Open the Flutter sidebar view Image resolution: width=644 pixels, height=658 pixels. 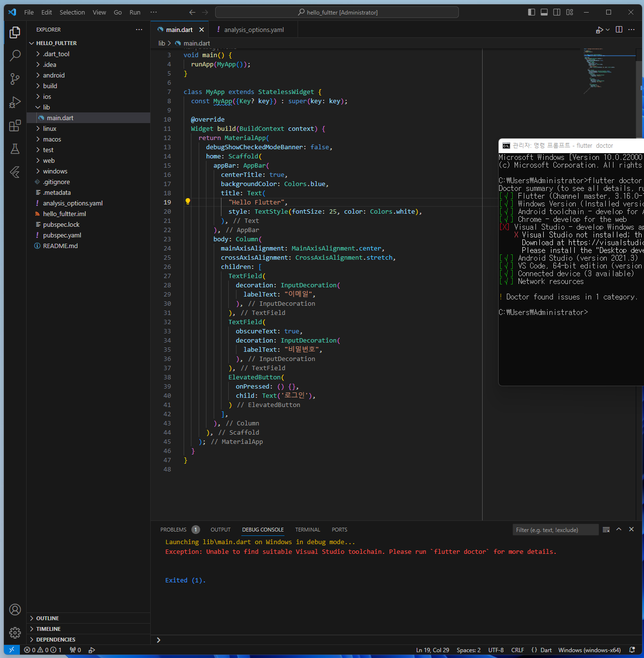[x=15, y=172]
